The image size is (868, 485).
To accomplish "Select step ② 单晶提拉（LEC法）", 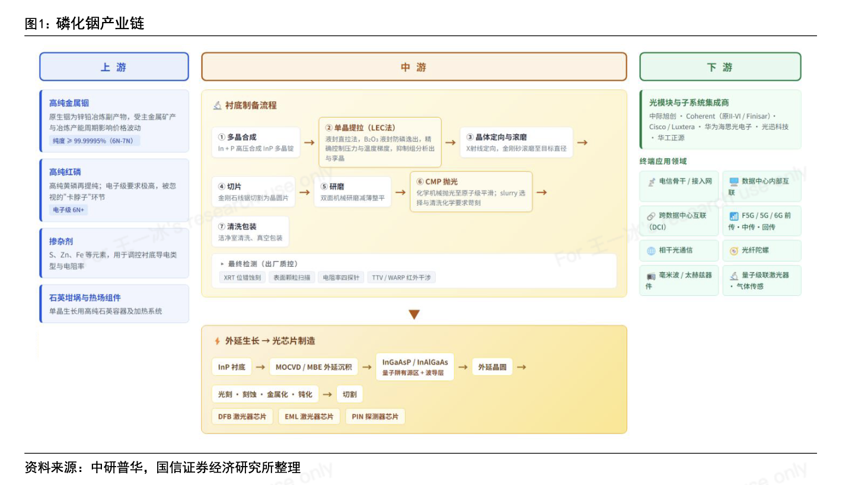I will pos(380,142).
